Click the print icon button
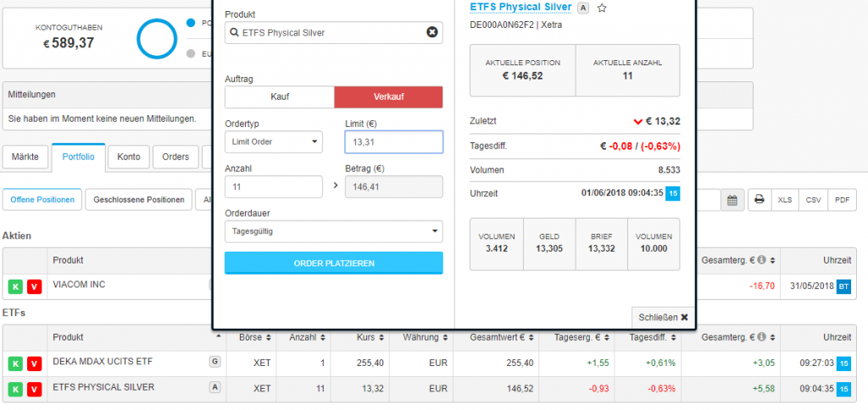The height and width of the screenshot is (410, 868). [x=759, y=200]
